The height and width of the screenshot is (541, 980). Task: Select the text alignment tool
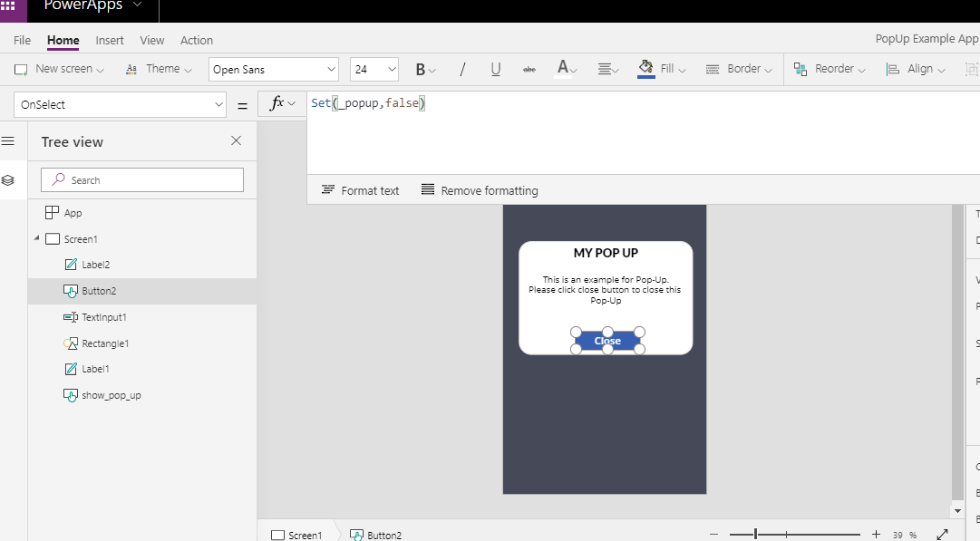[x=603, y=69]
